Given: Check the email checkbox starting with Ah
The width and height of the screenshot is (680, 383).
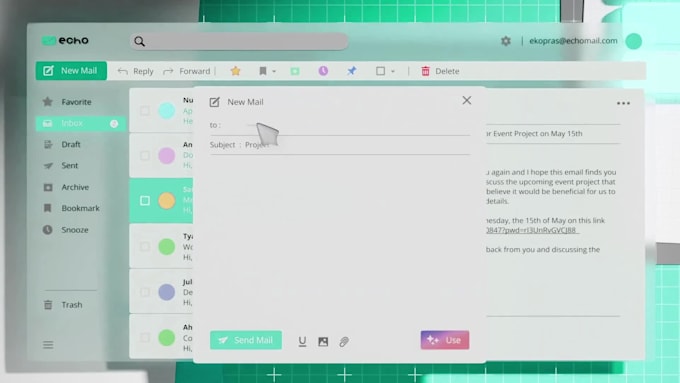Looking at the screenshot, I should coord(145,337).
